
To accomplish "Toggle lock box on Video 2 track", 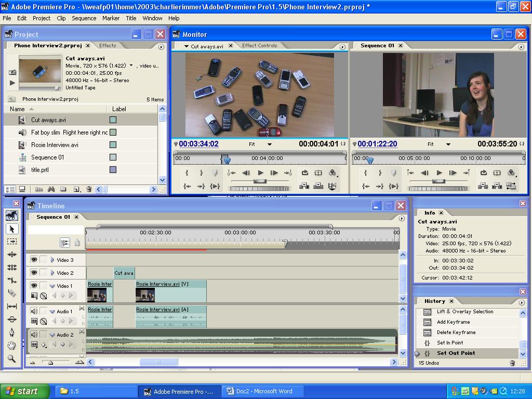I will 44,273.
